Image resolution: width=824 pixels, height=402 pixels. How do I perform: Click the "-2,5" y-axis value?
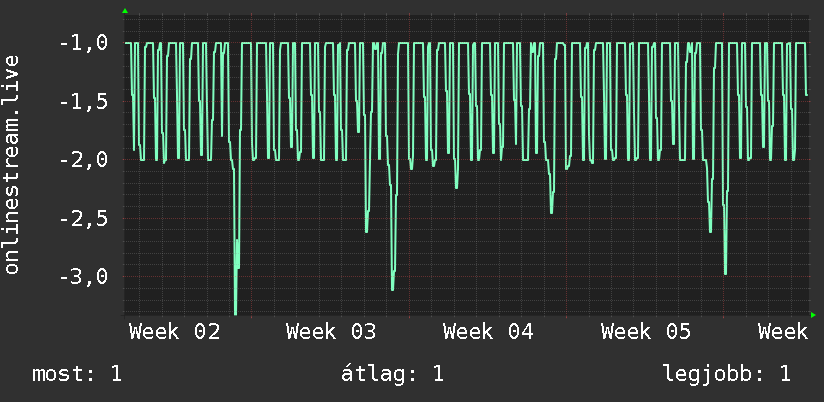pos(84,218)
